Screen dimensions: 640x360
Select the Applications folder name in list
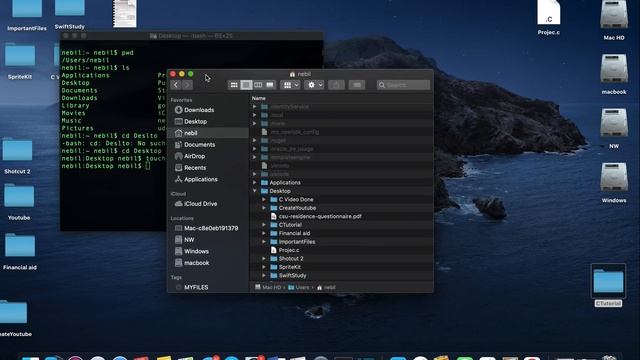tap(285, 182)
